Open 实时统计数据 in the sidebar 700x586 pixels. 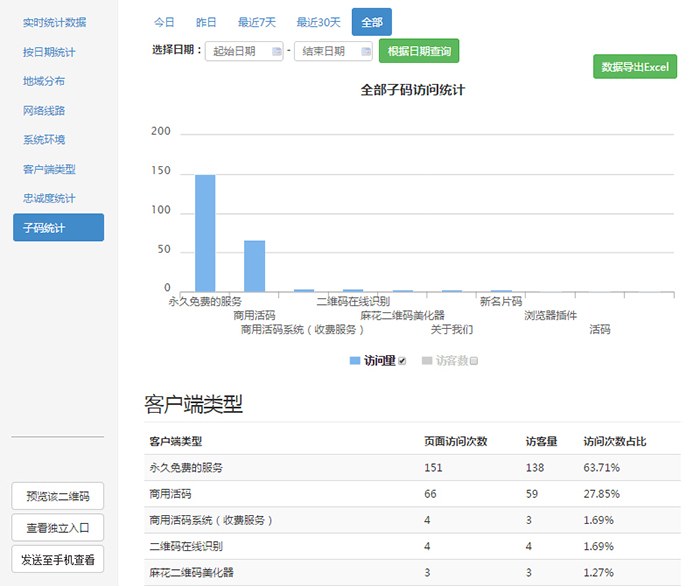pos(54,22)
